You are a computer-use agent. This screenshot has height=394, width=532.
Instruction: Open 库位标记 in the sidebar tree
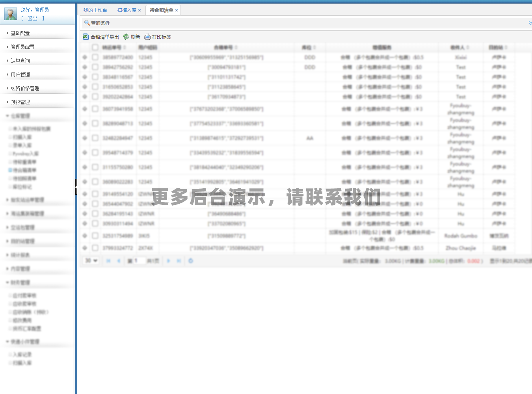coord(22,187)
